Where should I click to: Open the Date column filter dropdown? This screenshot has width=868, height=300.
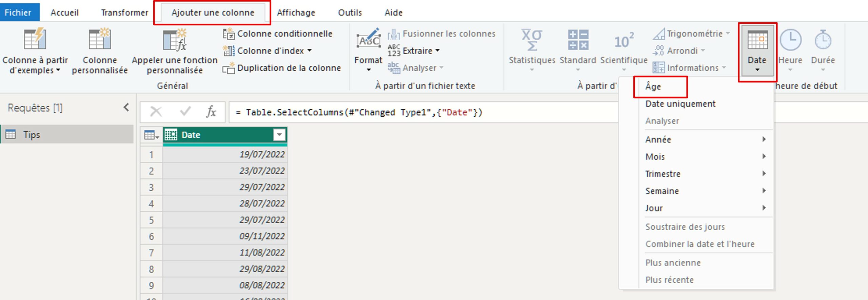279,135
